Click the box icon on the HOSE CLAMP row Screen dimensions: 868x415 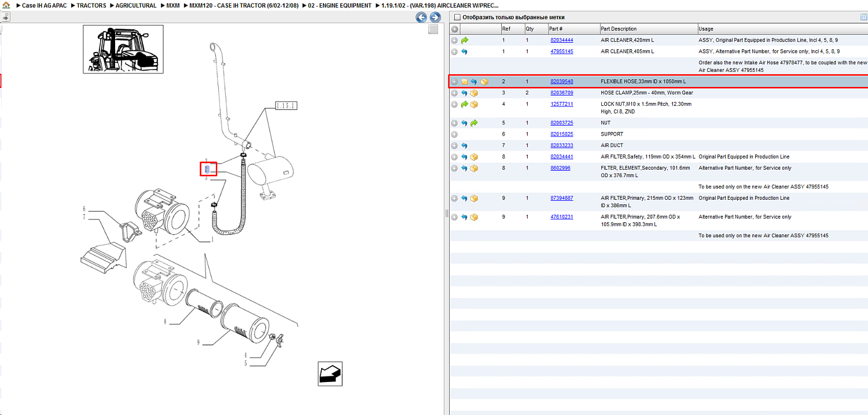475,93
